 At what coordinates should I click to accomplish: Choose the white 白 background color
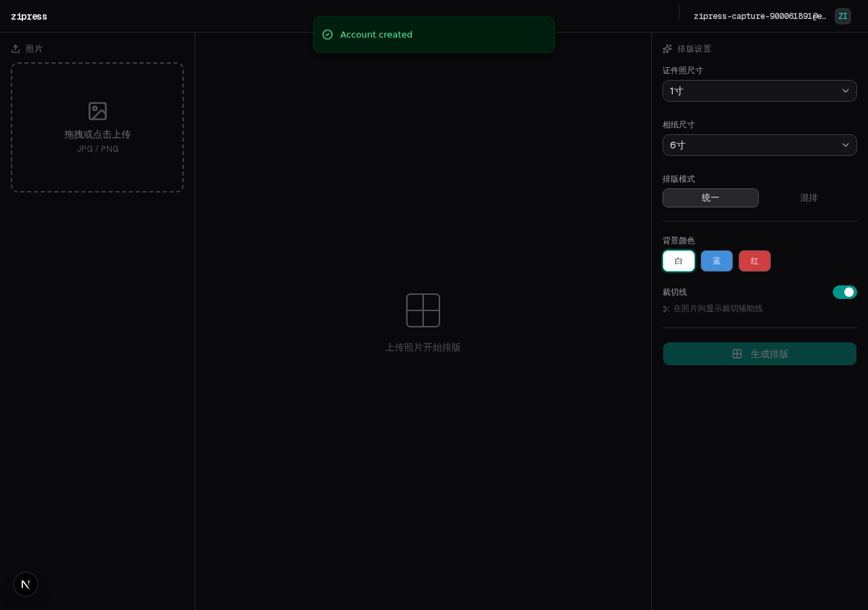(x=678, y=261)
